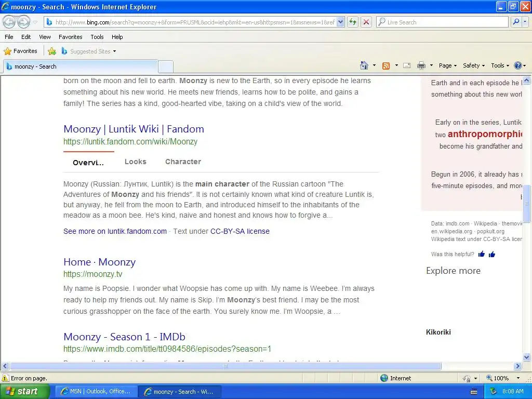The height and width of the screenshot is (399, 532).
Task: Open the Tools command bar menu
Action: pyautogui.click(x=500, y=65)
